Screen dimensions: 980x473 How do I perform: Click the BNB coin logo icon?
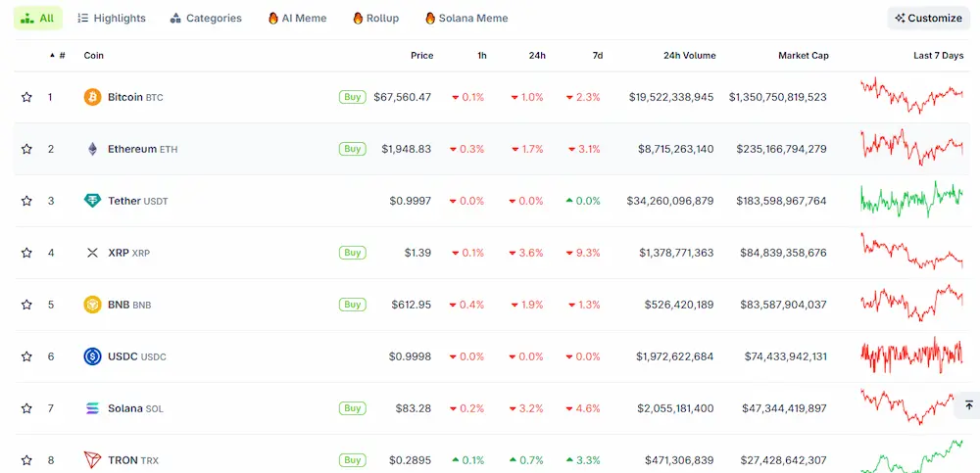pyautogui.click(x=92, y=305)
